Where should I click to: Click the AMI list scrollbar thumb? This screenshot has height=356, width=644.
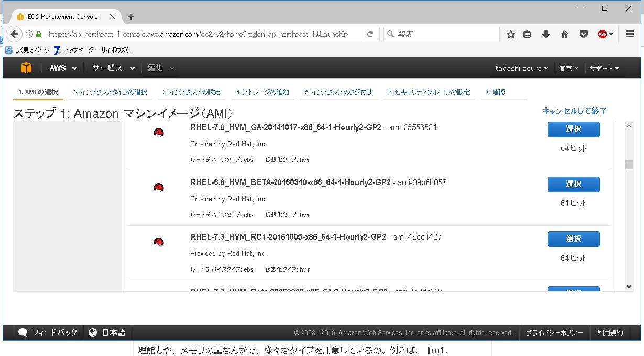click(629, 165)
